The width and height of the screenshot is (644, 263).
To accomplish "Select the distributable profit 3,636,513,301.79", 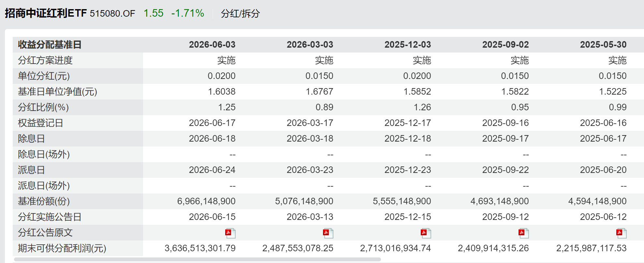I will 200,248.
